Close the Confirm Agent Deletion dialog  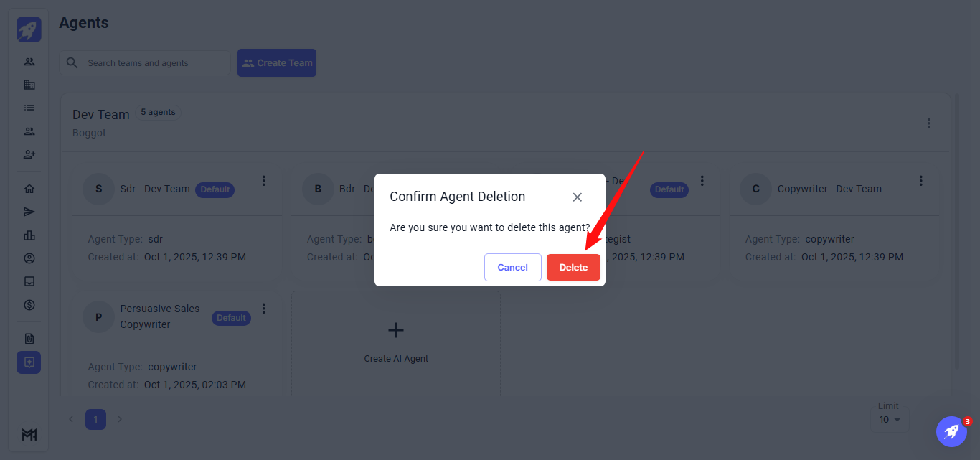[577, 197]
